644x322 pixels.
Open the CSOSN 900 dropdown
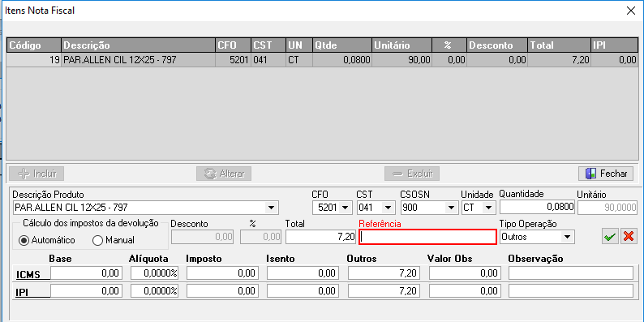point(451,208)
